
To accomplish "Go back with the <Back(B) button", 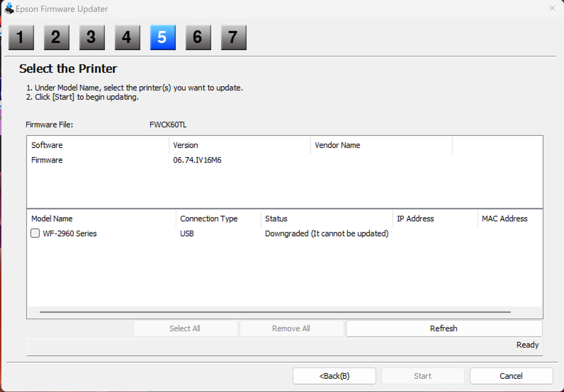I will coord(334,376).
